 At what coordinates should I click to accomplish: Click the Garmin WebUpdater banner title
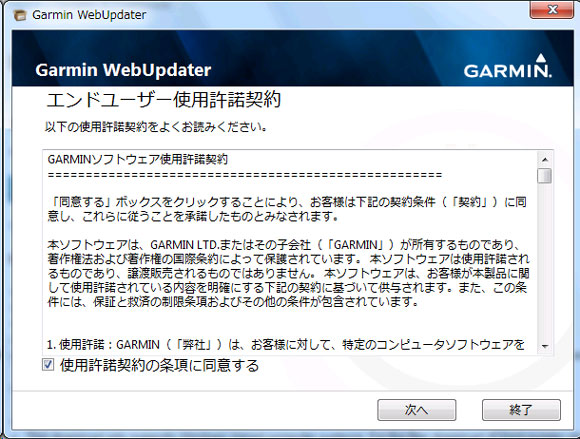[x=123, y=70]
